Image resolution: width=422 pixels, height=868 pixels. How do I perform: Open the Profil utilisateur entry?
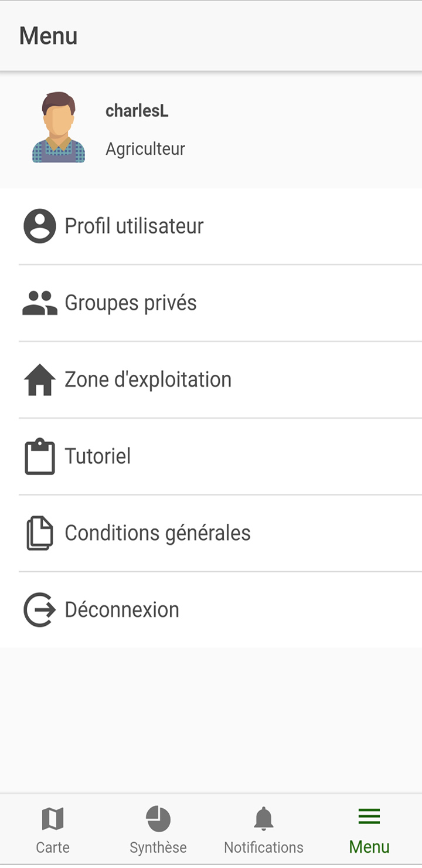tap(211, 226)
